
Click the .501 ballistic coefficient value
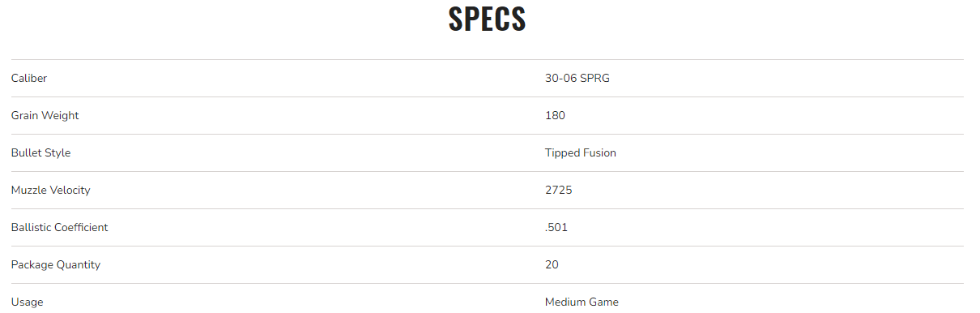point(556,227)
